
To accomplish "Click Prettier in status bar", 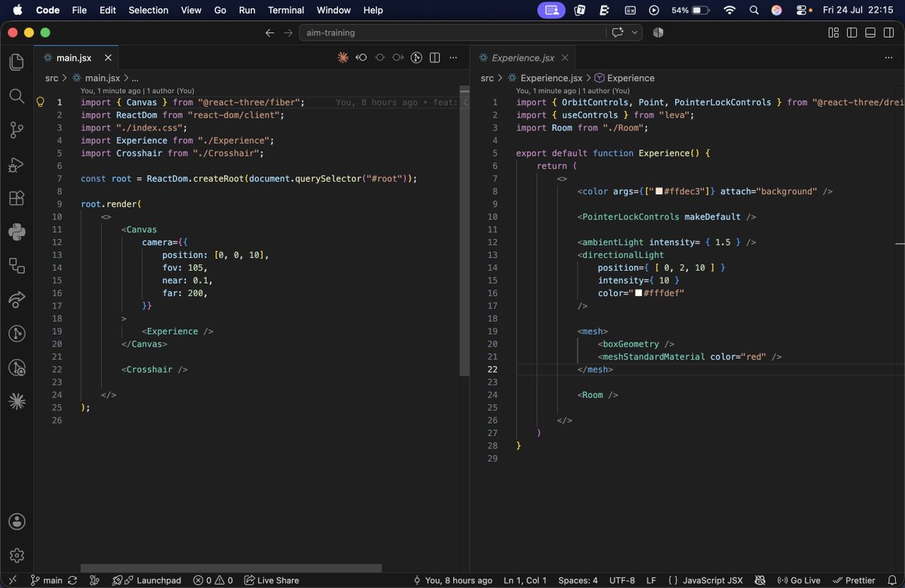I will pyautogui.click(x=853, y=580).
